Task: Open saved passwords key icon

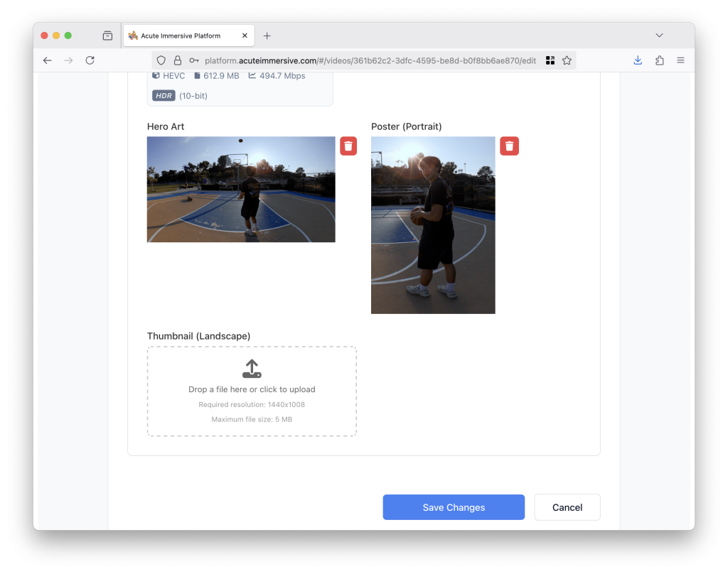Action: point(194,60)
